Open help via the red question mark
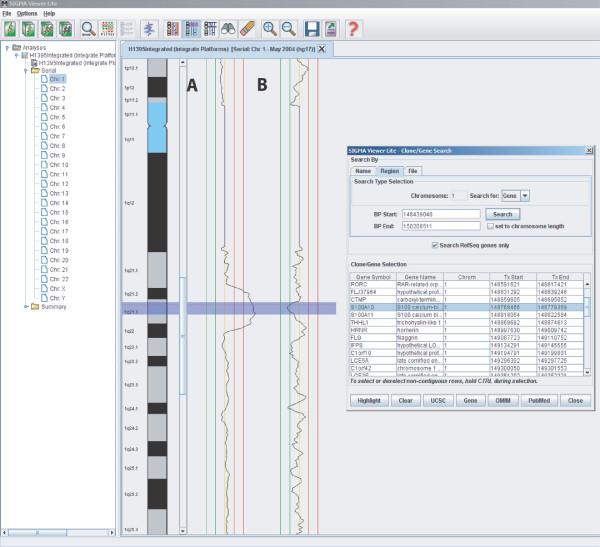Screen dimensions: 600x547 353,29
